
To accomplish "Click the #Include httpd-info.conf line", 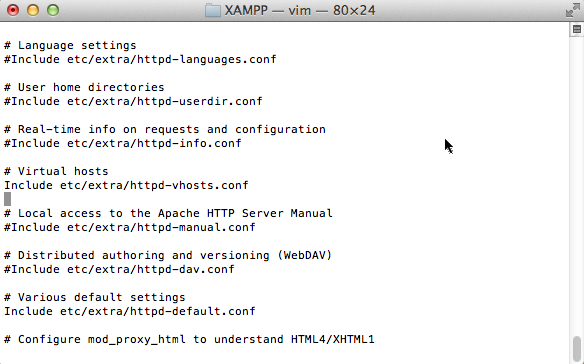I will [x=123, y=143].
